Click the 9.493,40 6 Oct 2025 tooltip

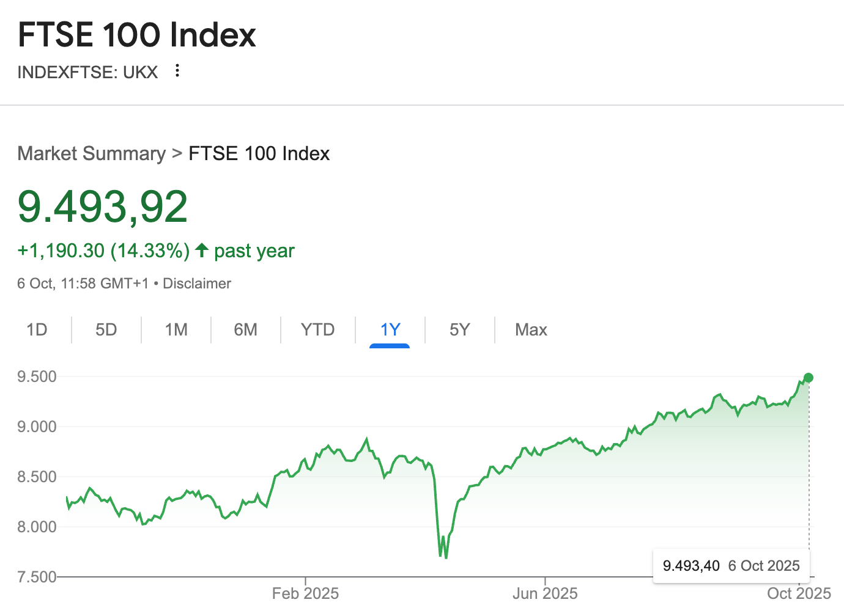tap(731, 566)
